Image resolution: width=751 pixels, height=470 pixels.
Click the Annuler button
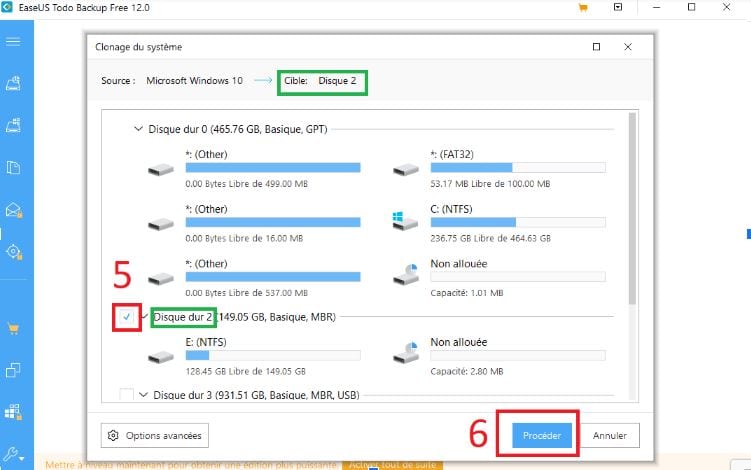(x=610, y=436)
